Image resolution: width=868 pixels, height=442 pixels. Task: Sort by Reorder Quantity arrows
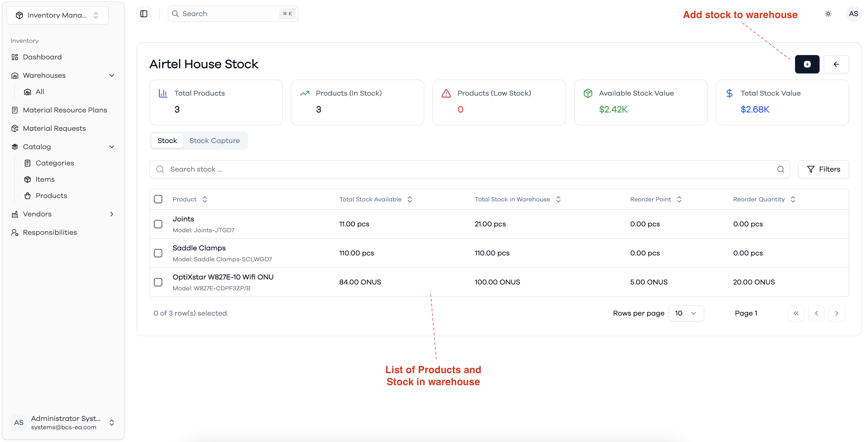pyautogui.click(x=793, y=199)
